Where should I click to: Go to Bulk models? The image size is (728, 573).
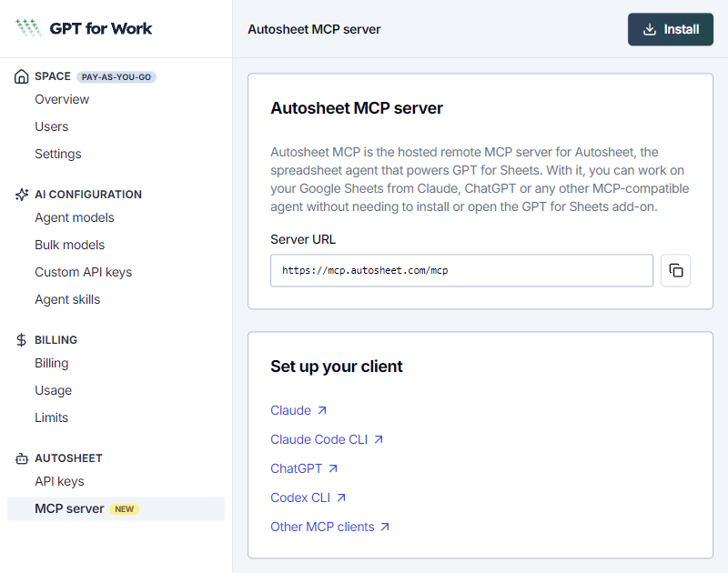tap(70, 245)
